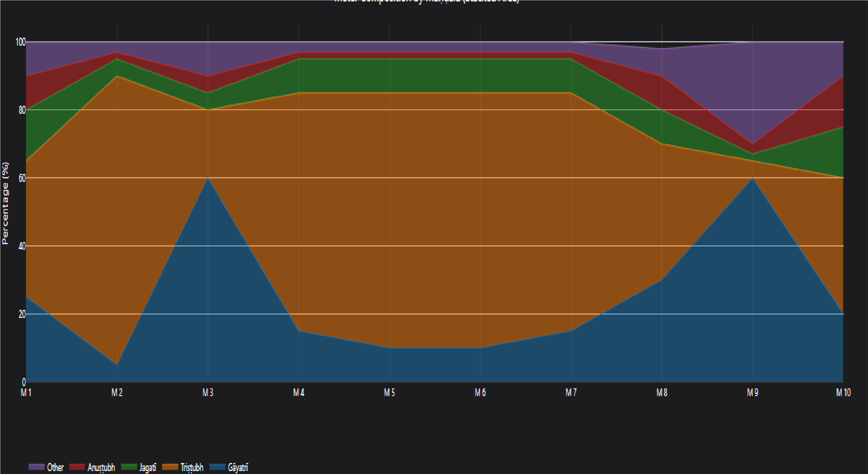The image size is (868, 474).
Task: Select the M10 x-axis label
Action: click(x=843, y=393)
